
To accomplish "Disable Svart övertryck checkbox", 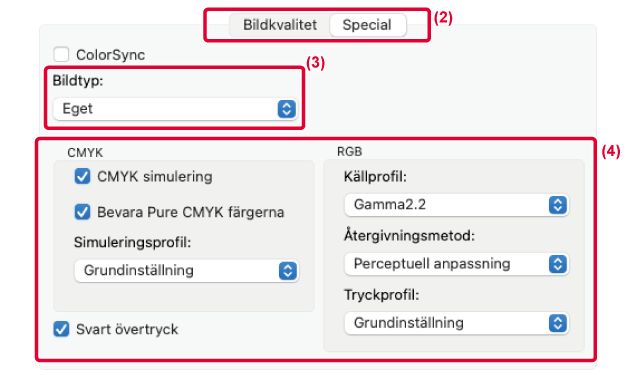I will 61,329.
